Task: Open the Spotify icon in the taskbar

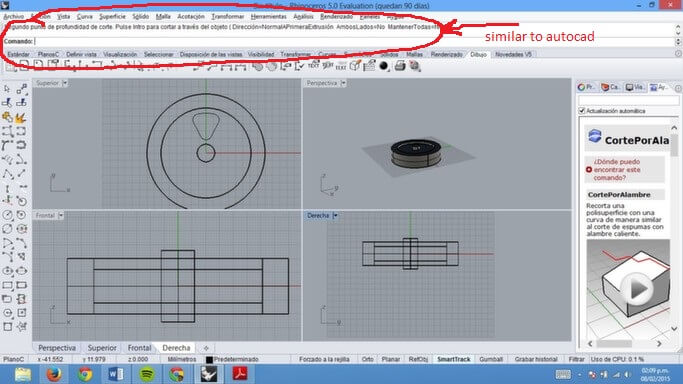Action: tap(147, 374)
